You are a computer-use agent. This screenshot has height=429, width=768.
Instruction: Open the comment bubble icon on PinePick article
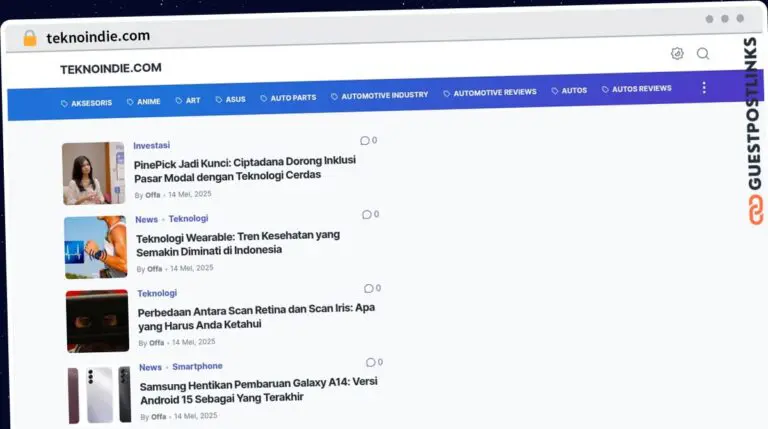coord(365,141)
